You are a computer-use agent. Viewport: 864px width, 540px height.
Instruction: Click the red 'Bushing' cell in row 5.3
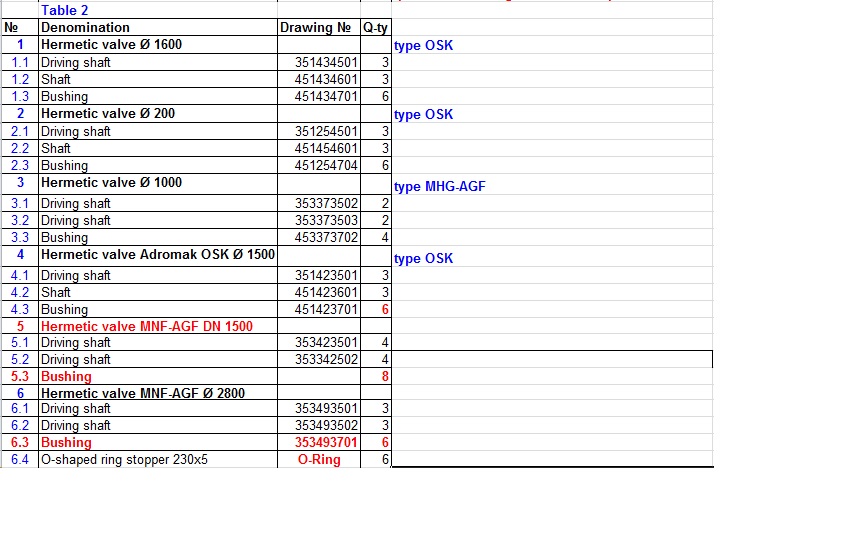[66, 376]
